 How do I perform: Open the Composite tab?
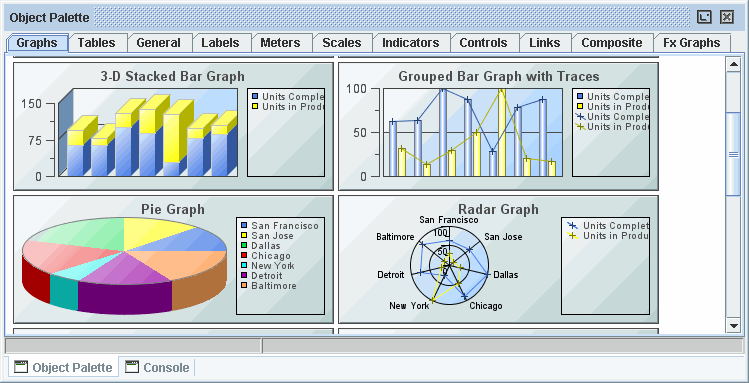tap(612, 43)
